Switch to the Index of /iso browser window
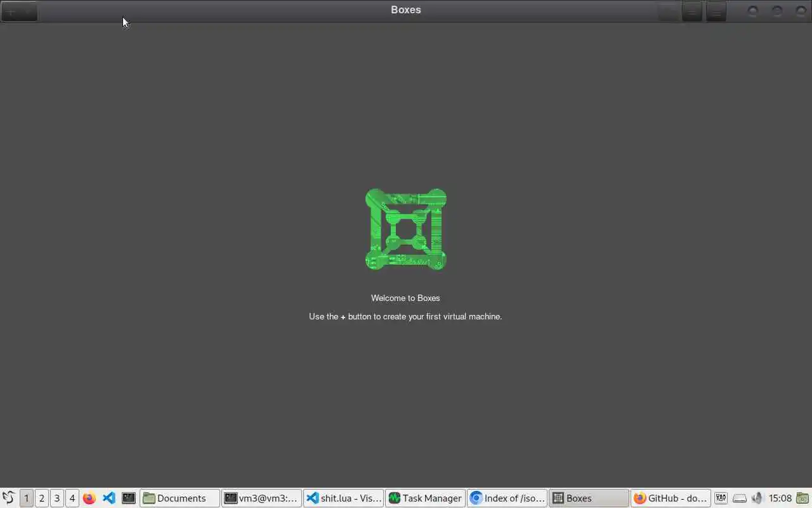 coord(507,498)
